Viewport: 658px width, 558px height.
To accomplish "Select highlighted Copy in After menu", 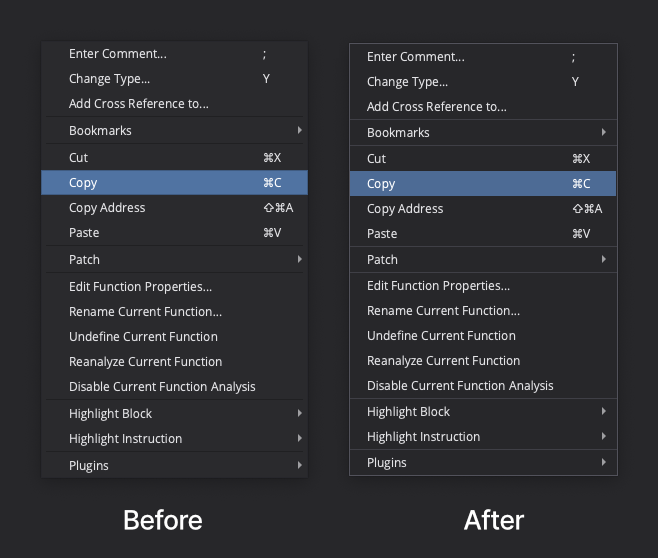I will coord(483,183).
